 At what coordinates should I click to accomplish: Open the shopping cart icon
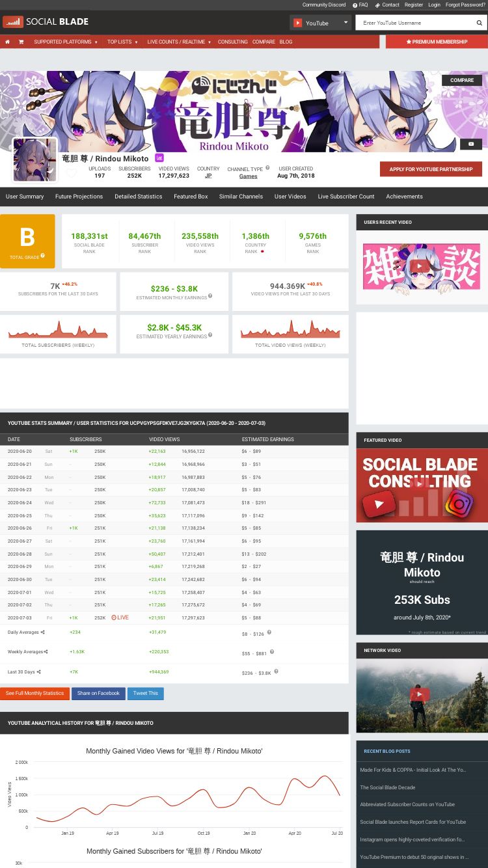point(21,42)
